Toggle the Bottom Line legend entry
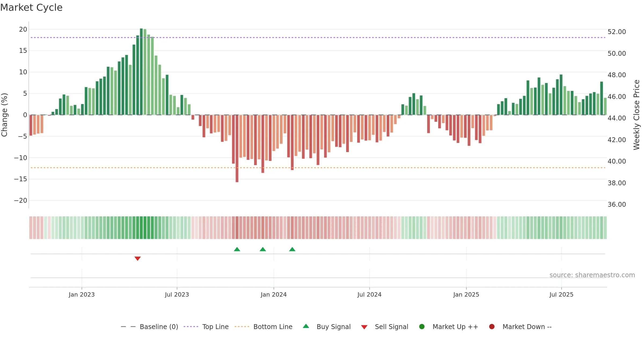 (x=263, y=327)
